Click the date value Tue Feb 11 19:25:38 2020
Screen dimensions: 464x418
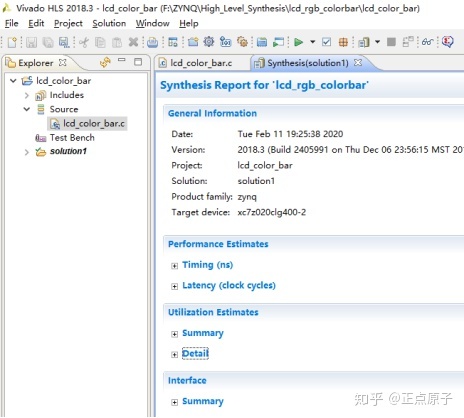click(290, 134)
